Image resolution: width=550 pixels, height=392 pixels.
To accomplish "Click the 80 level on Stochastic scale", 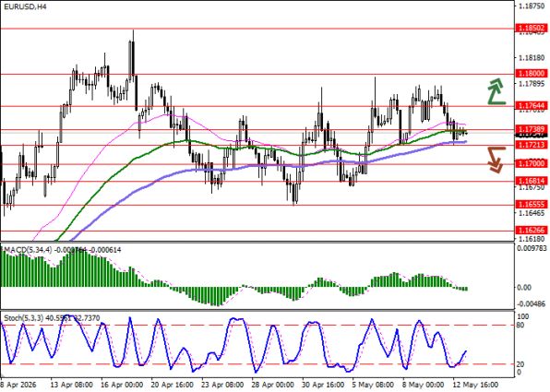I will point(521,326).
